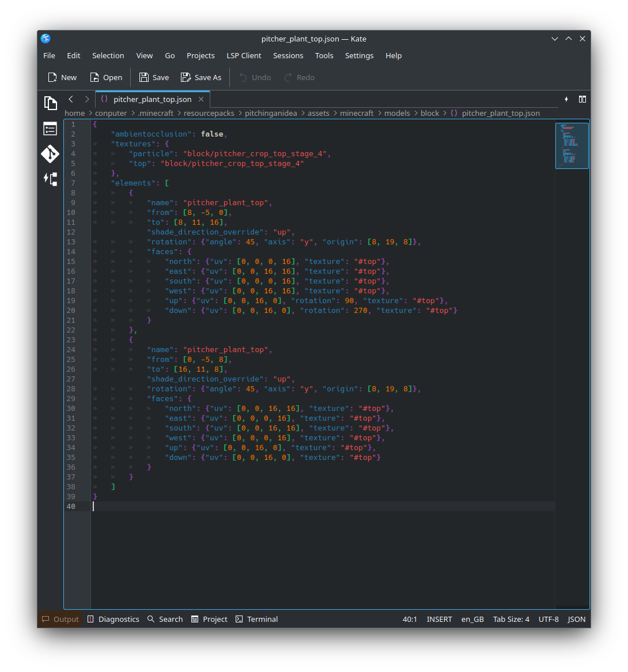The width and height of the screenshot is (628, 672).
Task: Click the Open file toolbar button
Action: (106, 78)
